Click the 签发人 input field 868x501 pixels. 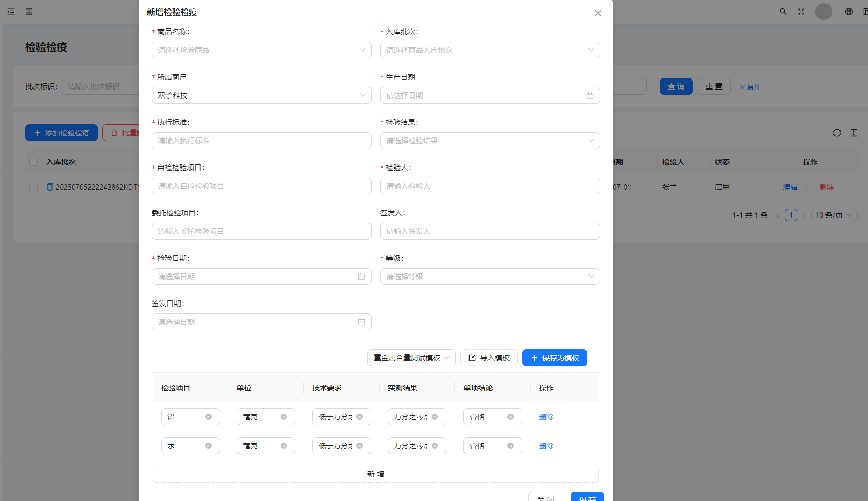tap(490, 231)
